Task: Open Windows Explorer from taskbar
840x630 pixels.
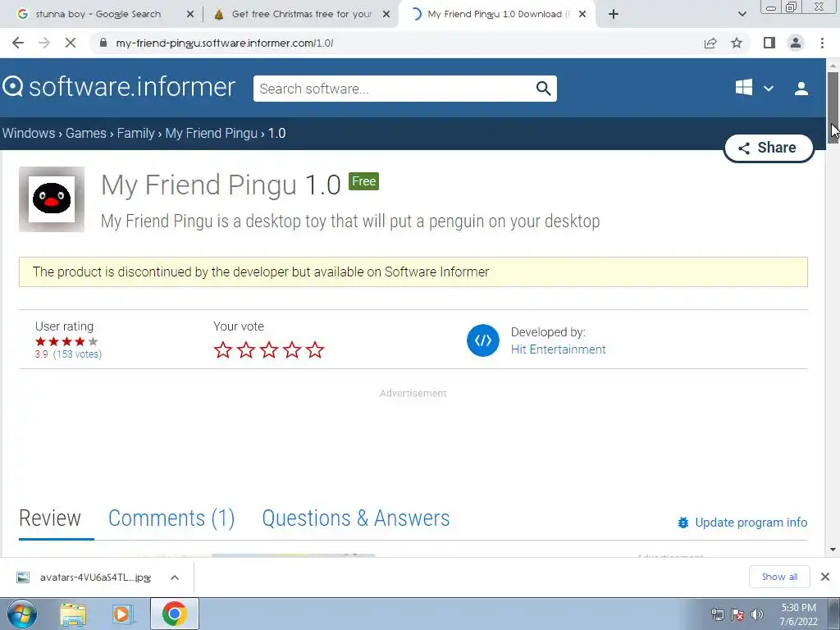Action: click(x=73, y=614)
